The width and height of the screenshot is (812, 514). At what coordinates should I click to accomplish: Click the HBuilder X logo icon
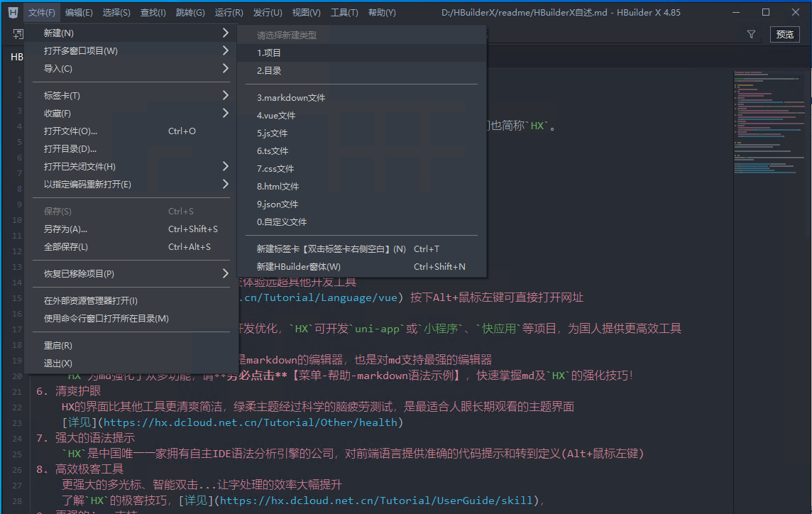tap(12, 12)
